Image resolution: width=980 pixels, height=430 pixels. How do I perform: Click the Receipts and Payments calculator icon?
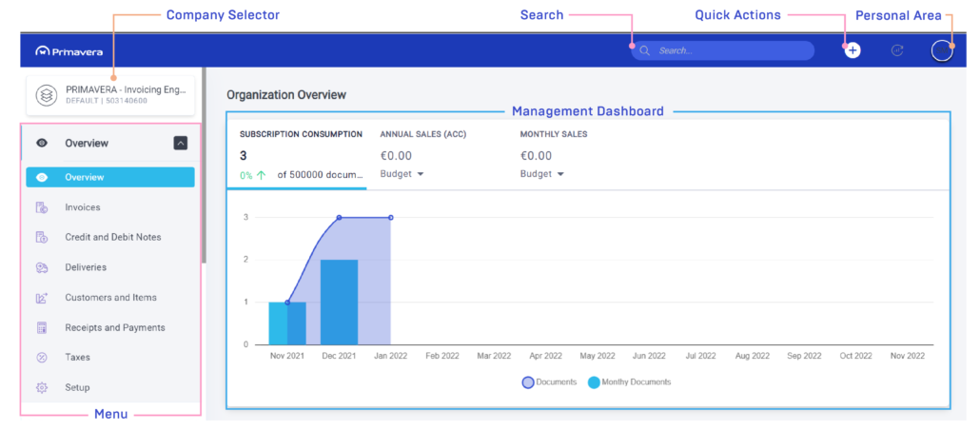pos(42,327)
